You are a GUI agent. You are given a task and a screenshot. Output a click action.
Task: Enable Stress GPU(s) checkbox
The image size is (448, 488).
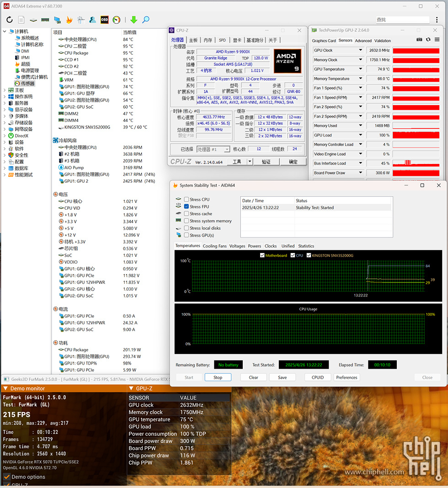click(187, 235)
